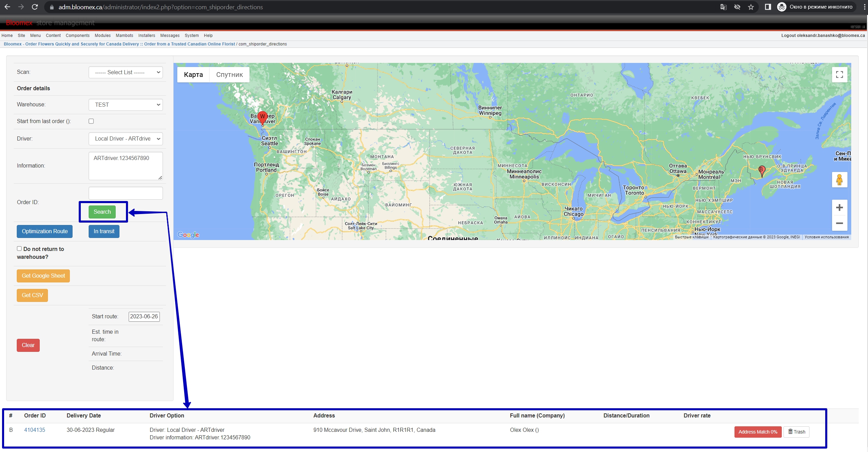Reload the page
The height and width of the screenshot is (452, 868).
tap(35, 7)
